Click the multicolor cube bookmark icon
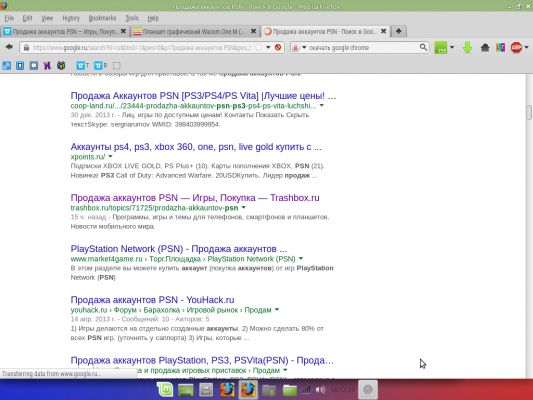The height and width of the screenshot is (400, 533). click(61, 65)
